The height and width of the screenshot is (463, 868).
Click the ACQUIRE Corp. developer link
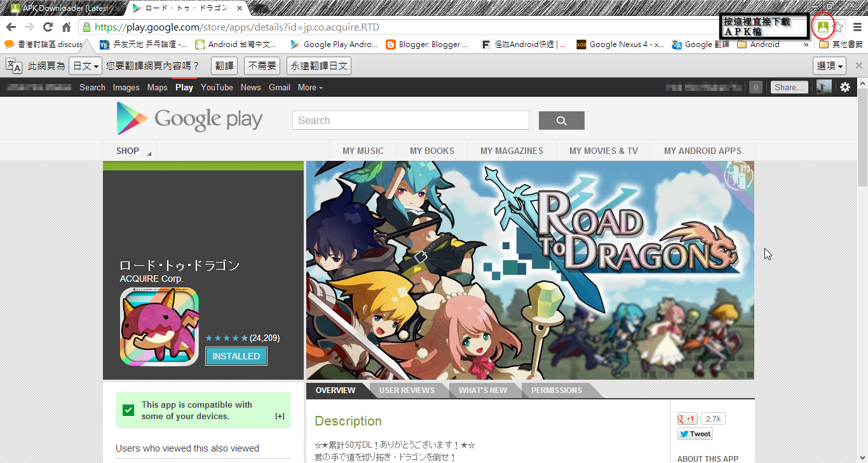tap(151, 279)
